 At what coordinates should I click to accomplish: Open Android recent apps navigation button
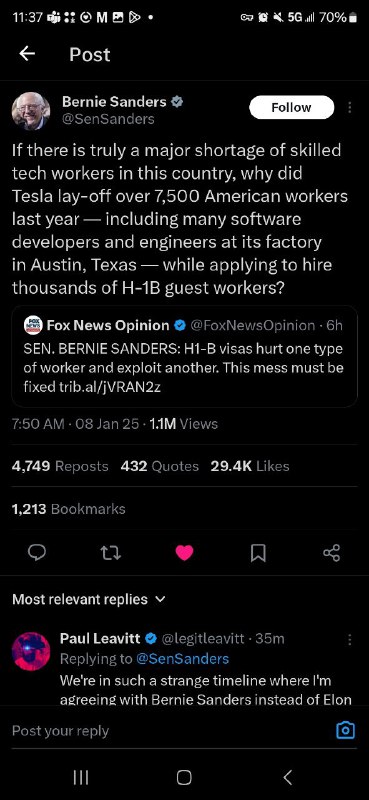tap(81, 777)
